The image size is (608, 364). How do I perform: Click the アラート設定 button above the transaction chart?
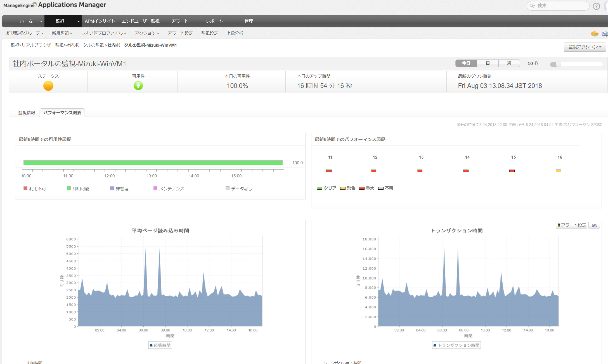(571, 225)
